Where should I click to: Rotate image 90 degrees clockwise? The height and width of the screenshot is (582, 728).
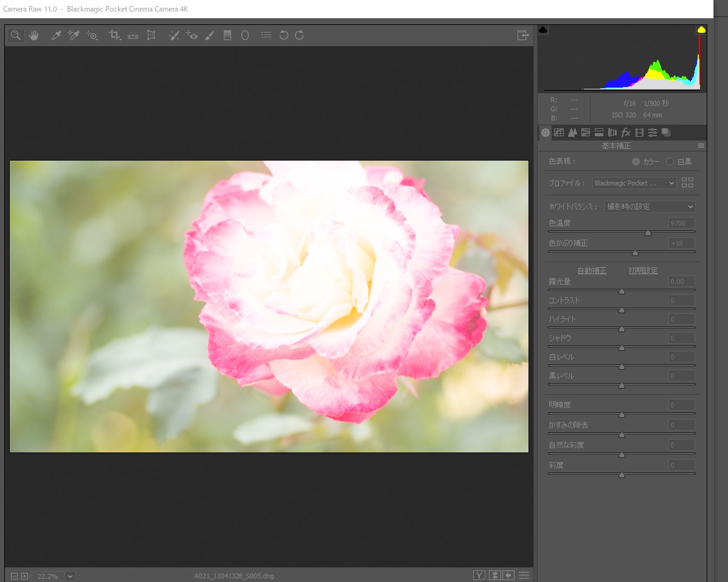coord(299,35)
